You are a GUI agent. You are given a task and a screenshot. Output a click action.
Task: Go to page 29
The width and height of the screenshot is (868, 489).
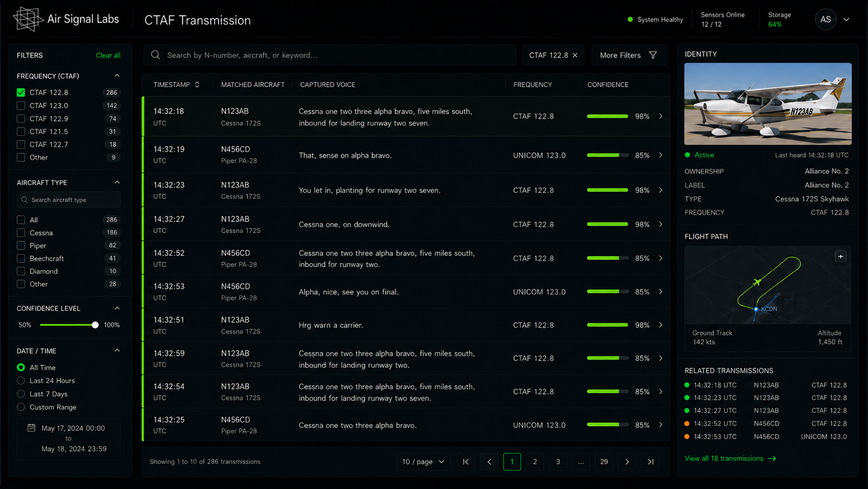pos(604,461)
